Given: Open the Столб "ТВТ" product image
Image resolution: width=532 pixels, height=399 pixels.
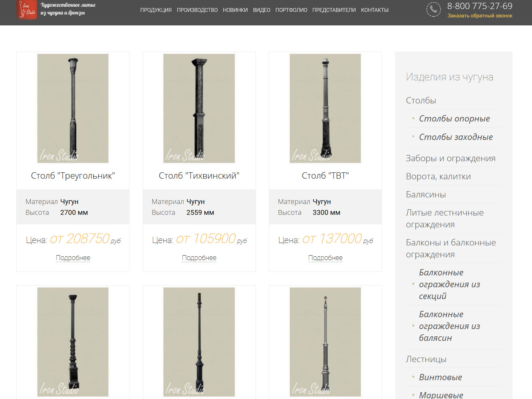Looking at the screenshot, I should 325,108.
